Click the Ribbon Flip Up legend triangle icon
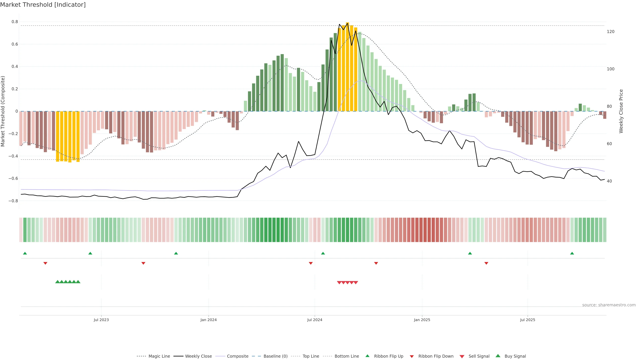 click(367, 356)
